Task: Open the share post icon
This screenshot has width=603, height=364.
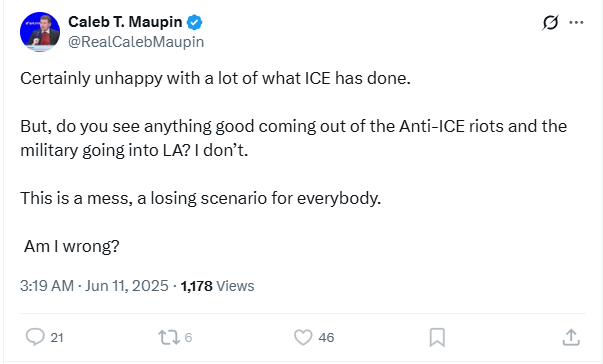Action: tap(571, 337)
